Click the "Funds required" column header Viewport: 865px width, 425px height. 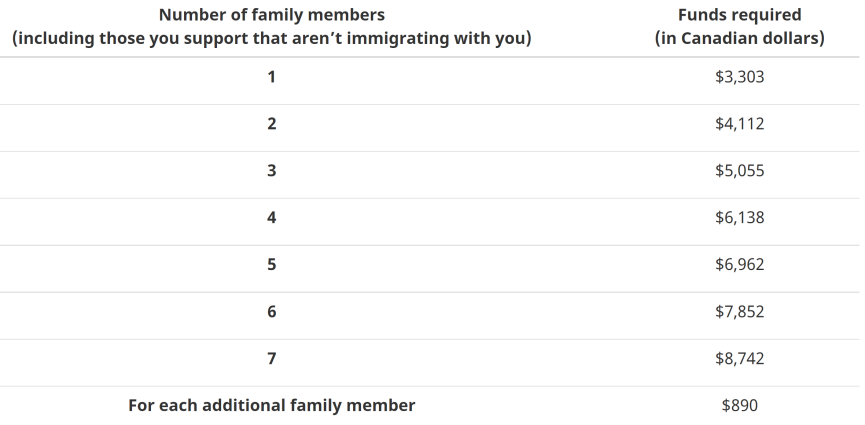[739, 16]
